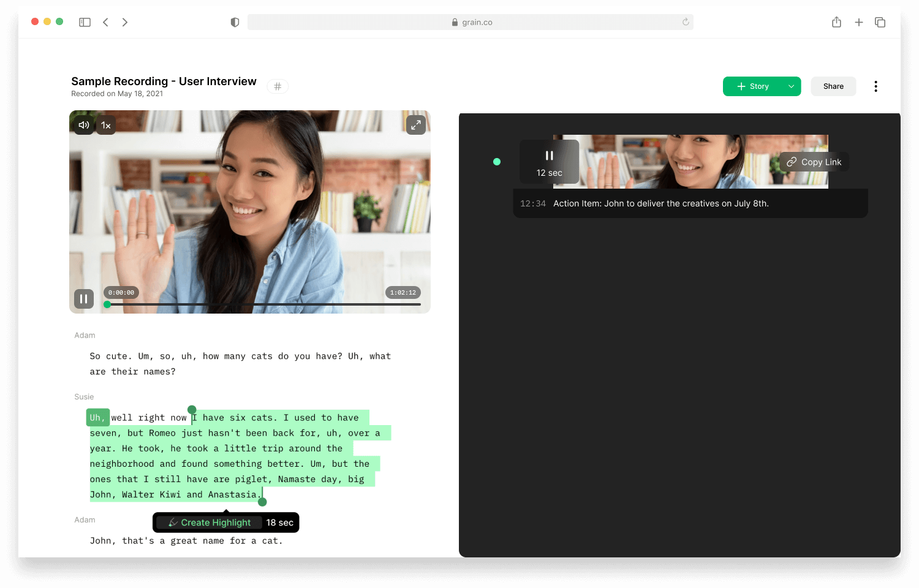Click the shield privacy icon in toolbar
919x588 pixels.
click(x=234, y=21)
